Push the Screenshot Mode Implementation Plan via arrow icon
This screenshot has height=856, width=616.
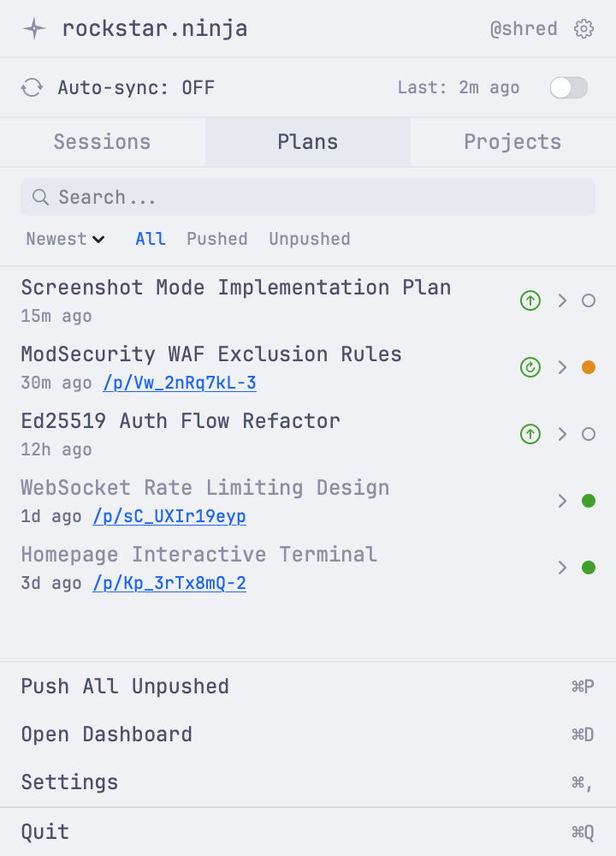click(530, 300)
